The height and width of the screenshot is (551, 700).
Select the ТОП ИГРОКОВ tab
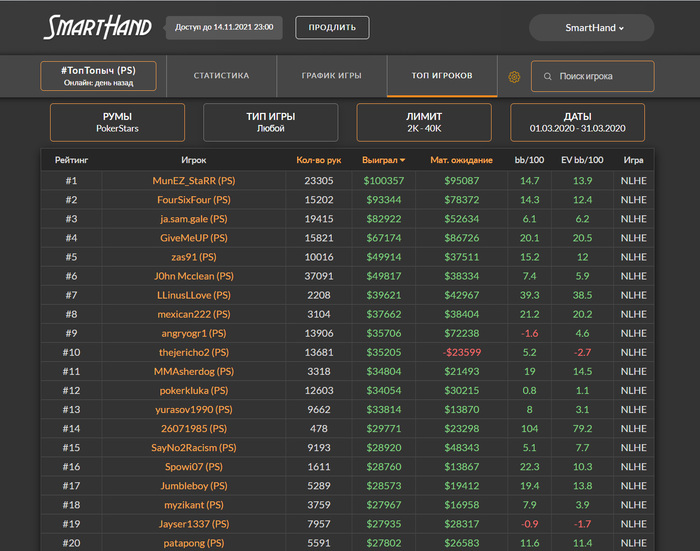[x=442, y=76]
